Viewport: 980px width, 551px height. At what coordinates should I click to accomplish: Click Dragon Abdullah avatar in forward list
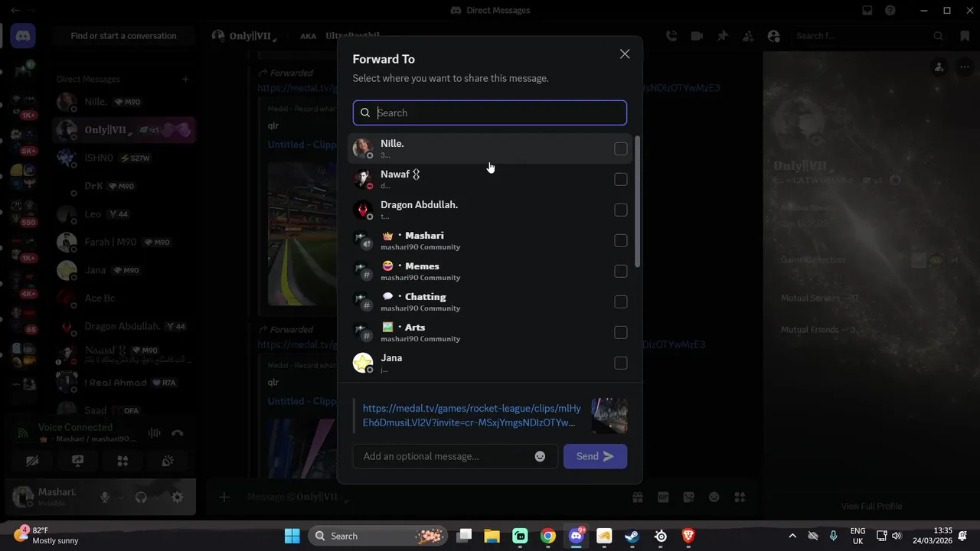363,210
